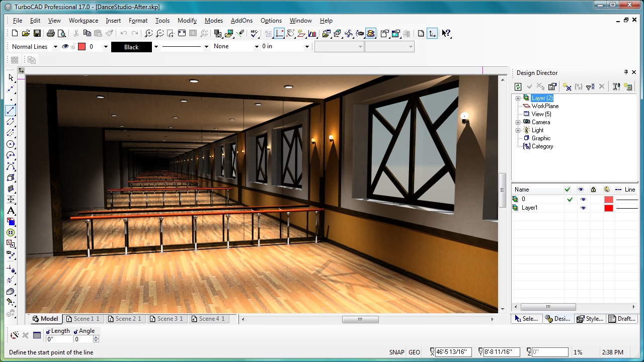Open properties icon in Design Director toolbar
Screen dimensions: 644x362
point(552,86)
